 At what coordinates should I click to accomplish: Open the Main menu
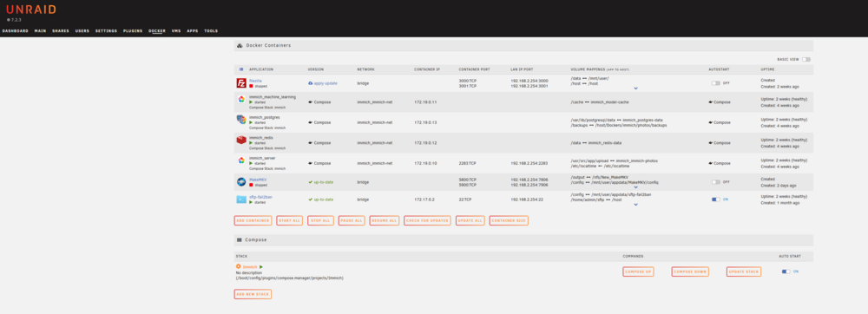pyautogui.click(x=41, y=31)
